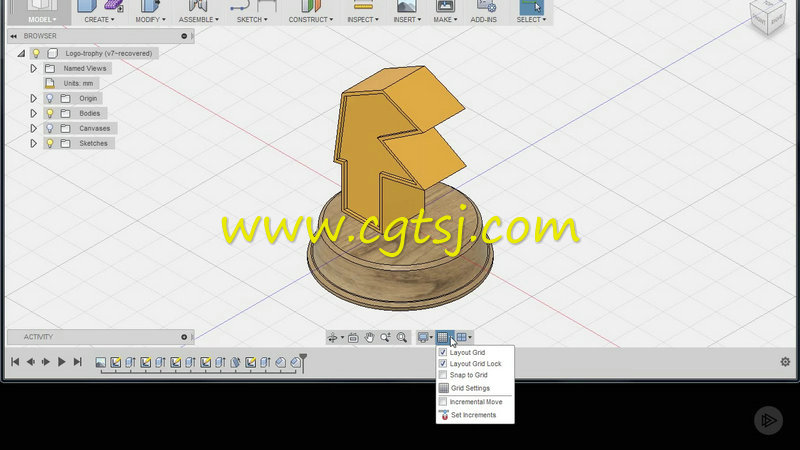The height and width of the screenshot is (450, 800).
Task: Open the CREATE menu
Action: pyautogui.click(x=99, y=19)
